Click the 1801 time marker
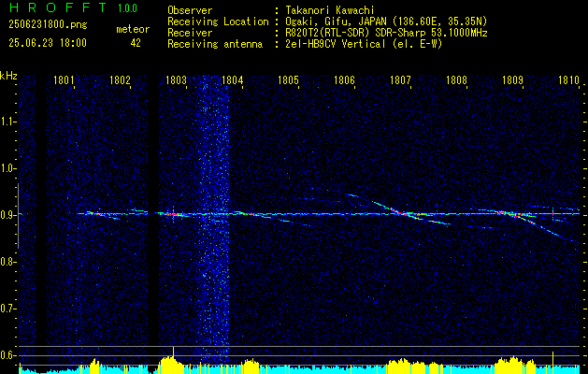The width and height of the screenshot is (588, 374). tap(64, 79)
